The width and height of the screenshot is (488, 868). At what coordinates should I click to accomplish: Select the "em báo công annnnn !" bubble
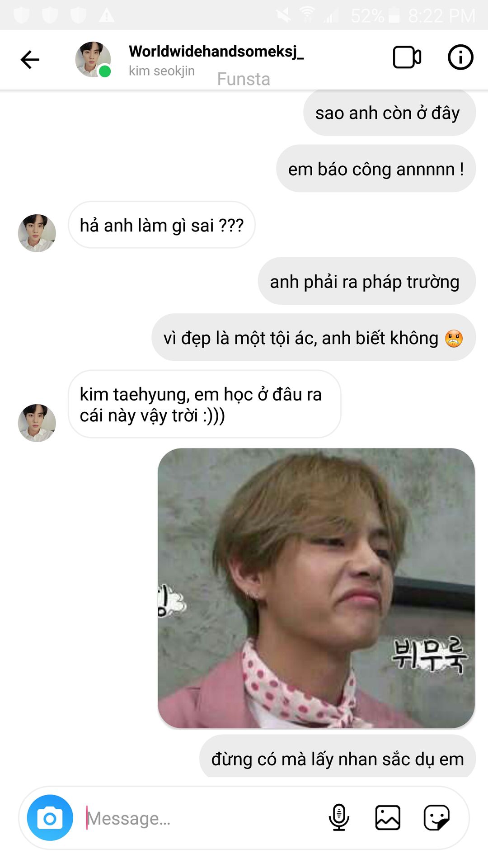[376, 169]
